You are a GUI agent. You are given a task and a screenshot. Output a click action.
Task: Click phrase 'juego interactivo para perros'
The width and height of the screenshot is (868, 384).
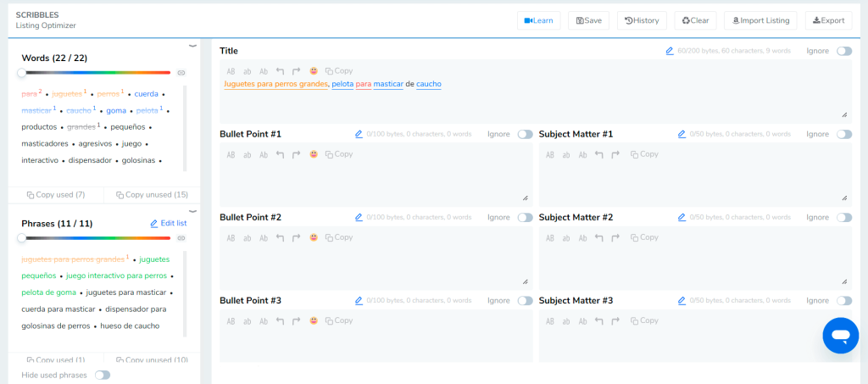point(116,275)
